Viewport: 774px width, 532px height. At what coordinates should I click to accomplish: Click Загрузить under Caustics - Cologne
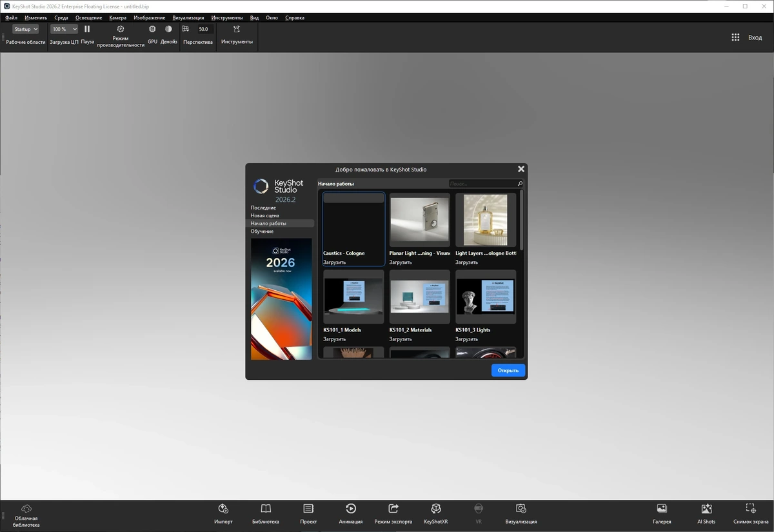(335, 262)
